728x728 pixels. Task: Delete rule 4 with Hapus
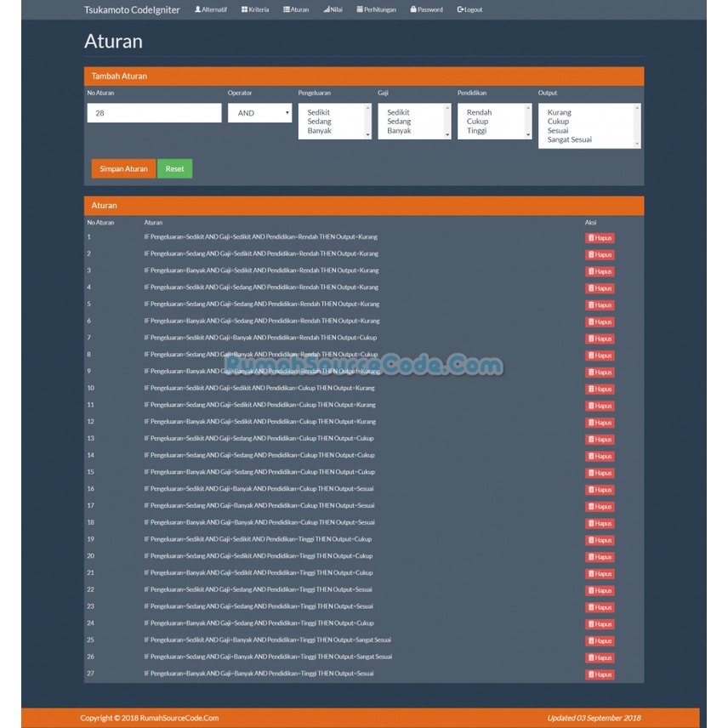click(600, 288)
